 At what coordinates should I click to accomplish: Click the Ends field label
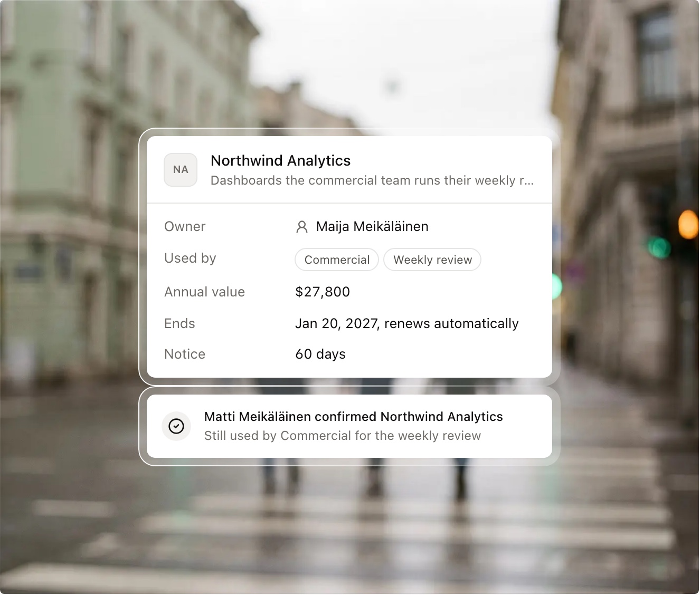(x=179, y=324)
